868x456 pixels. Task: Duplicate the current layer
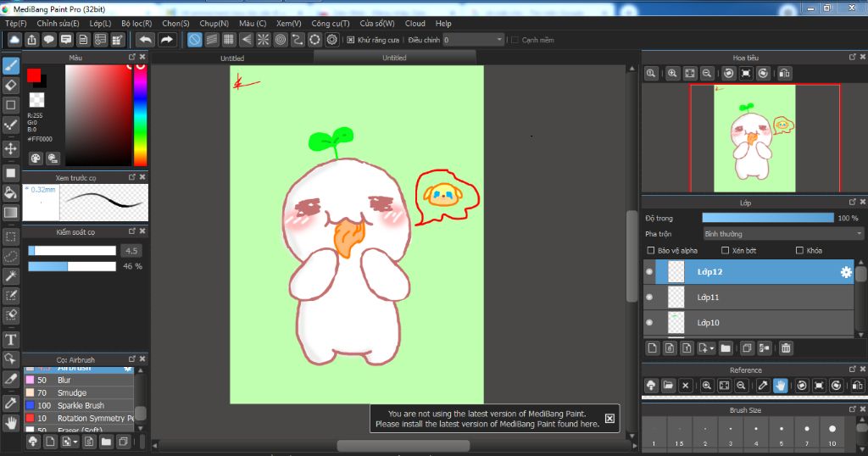tap(747, 348)
